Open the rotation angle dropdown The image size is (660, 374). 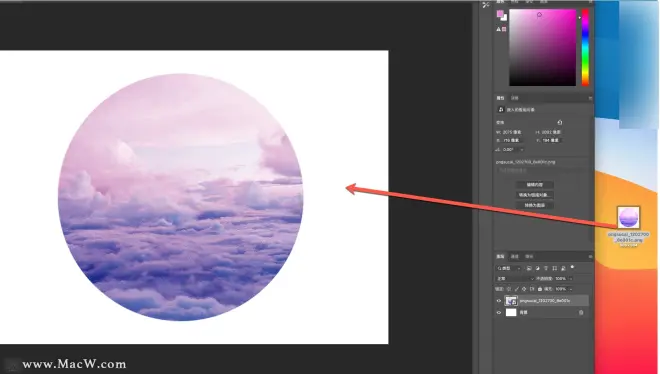(x=522, y=150)
